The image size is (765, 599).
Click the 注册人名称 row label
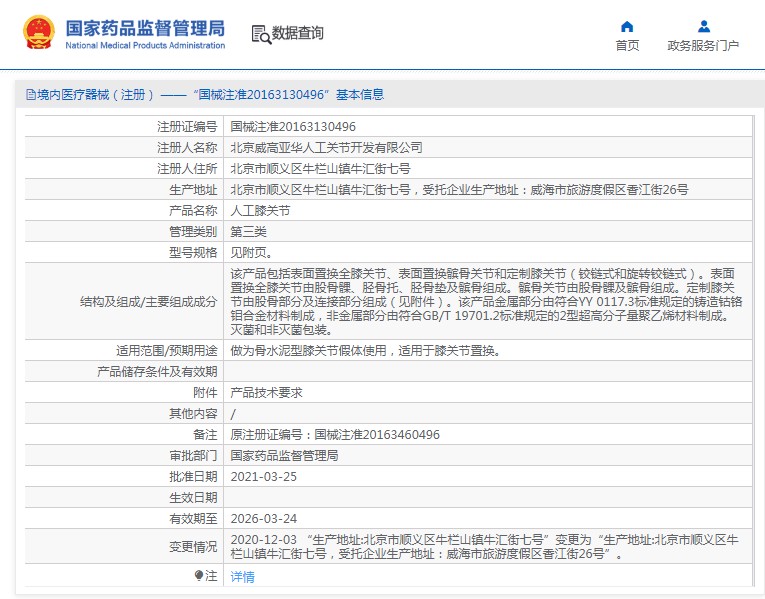187,148
